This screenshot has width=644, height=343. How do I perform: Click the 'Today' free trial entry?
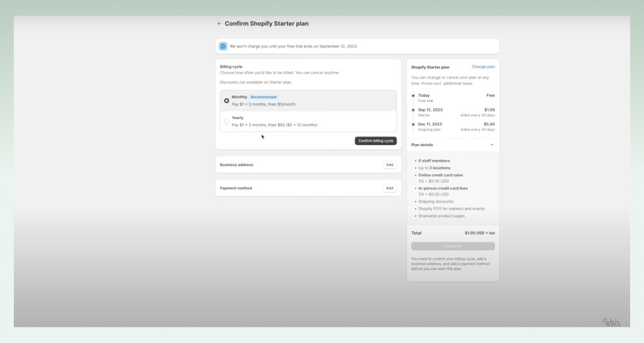pos(423,95)
